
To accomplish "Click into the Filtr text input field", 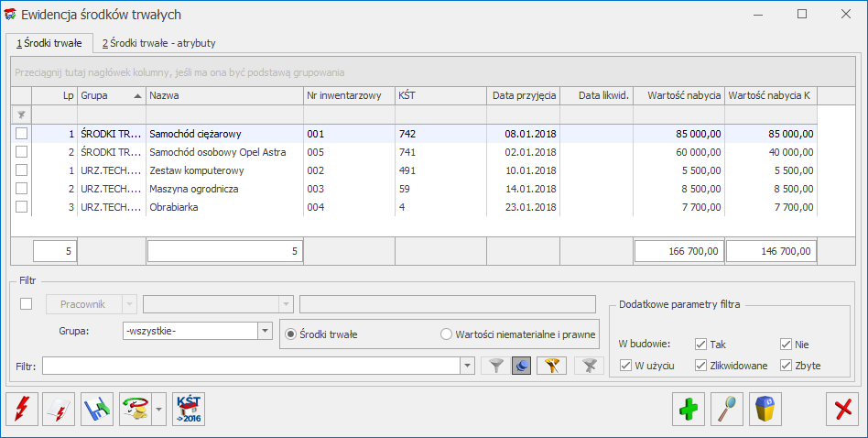I will (252, 366).
